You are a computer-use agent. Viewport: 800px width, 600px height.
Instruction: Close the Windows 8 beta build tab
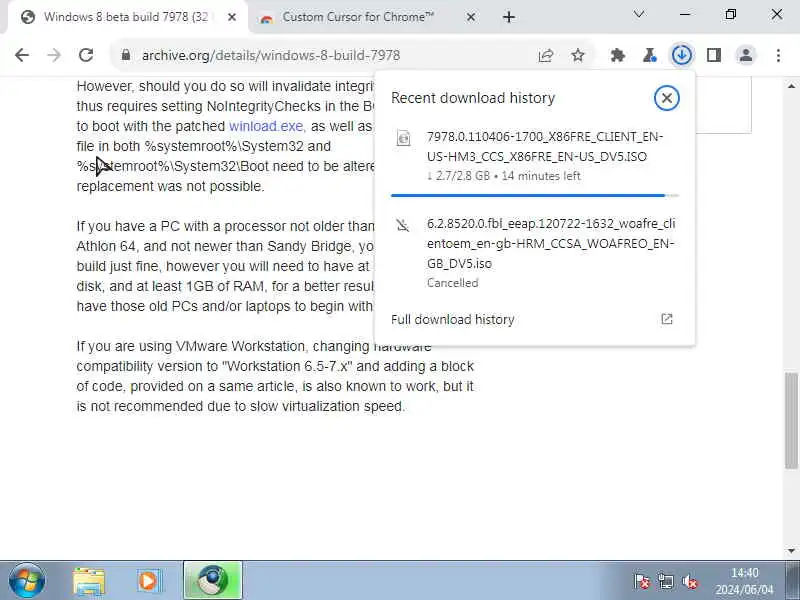[232, 17]
